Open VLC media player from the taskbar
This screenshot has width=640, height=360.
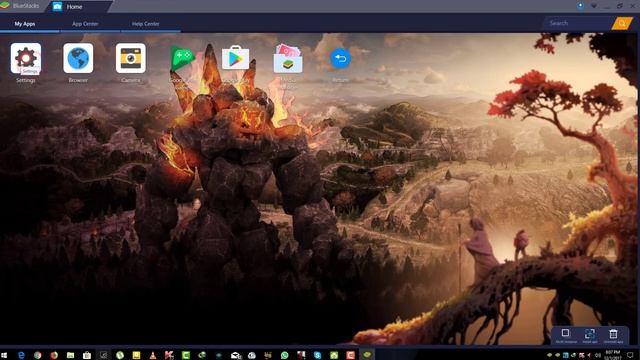(x=153, y=356)
